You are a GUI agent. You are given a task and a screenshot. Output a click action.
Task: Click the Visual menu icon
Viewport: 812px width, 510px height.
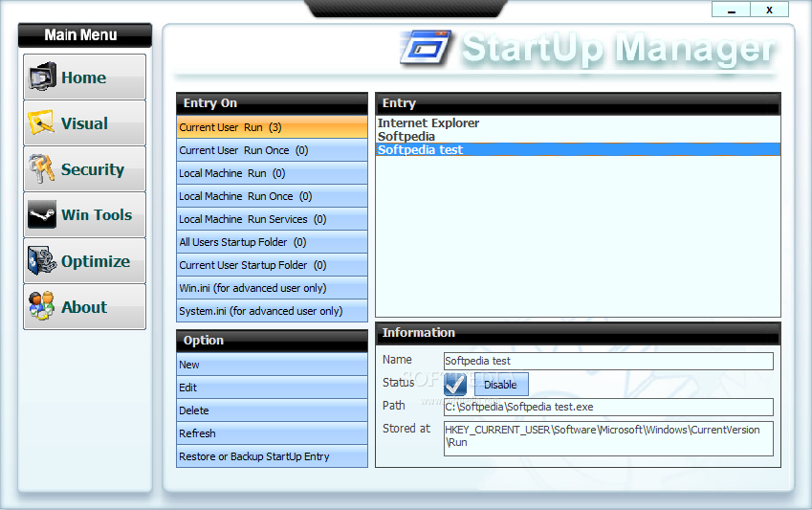point(41,122)
